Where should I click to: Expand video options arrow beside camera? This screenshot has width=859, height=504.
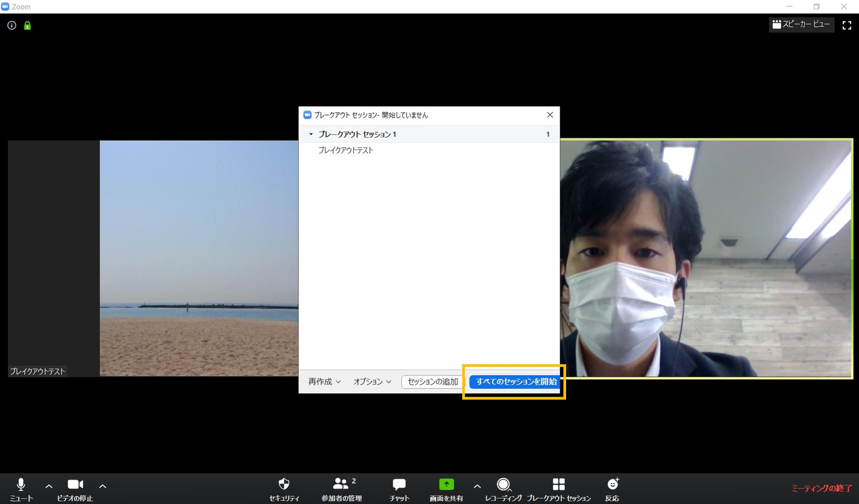point(103,486)
